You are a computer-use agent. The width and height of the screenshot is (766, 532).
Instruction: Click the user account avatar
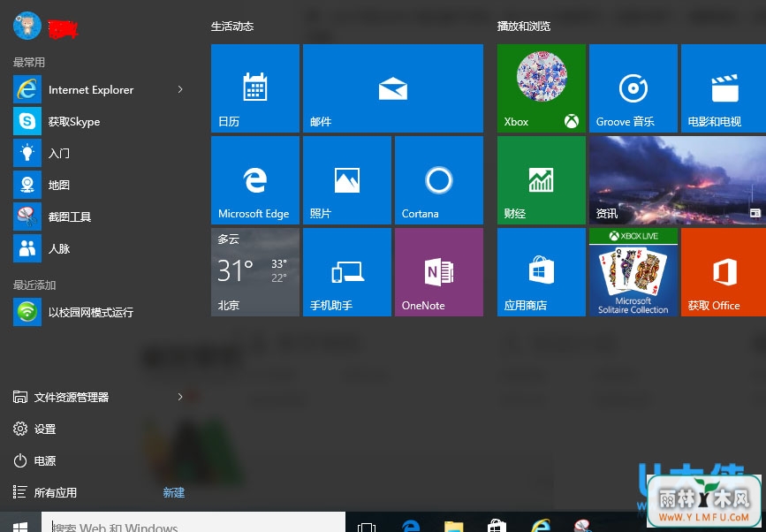pos(27,26)
